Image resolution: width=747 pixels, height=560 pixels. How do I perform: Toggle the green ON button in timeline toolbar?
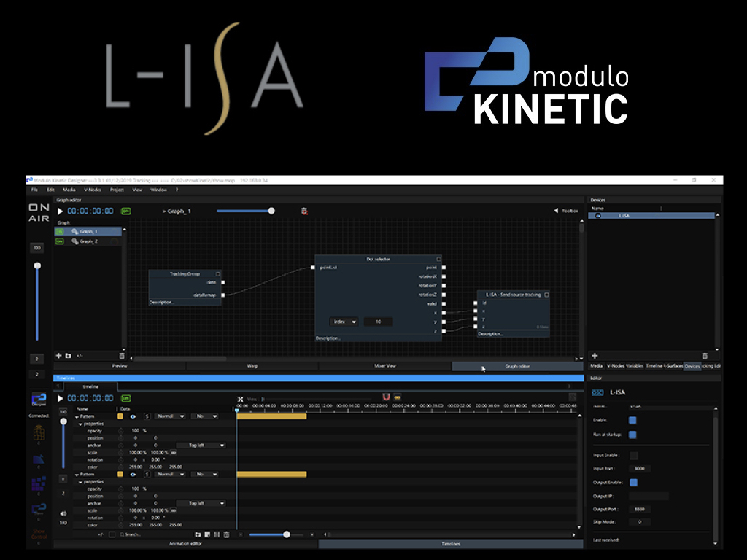pyautogui.click(x=125, y=398)
